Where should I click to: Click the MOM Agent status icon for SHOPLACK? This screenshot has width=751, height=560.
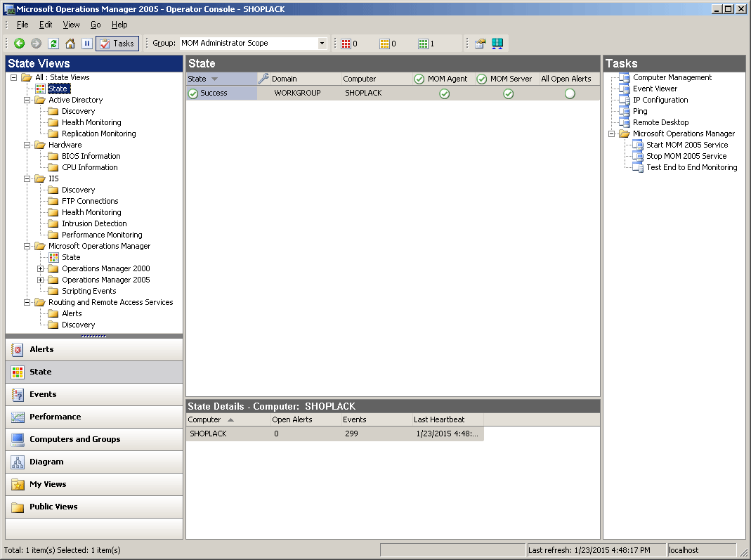[445, 94]
